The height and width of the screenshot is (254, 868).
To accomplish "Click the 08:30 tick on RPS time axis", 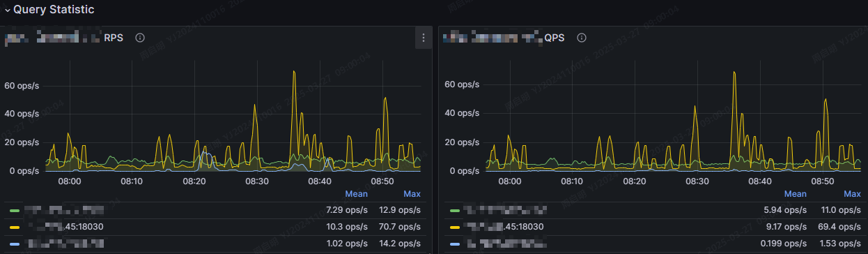I will point(257,181).
